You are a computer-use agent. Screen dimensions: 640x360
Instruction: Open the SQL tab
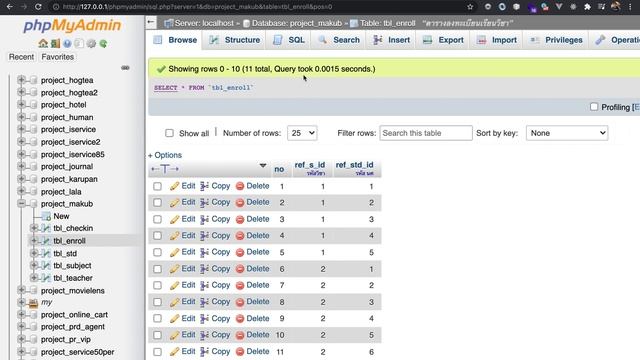coord(289,40)
